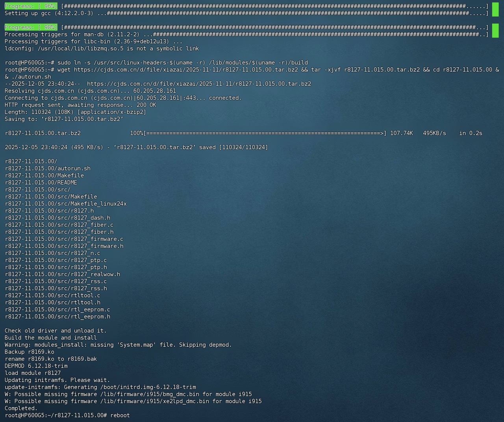Image resolution: width=504 pixels, height=422 pixels.
Task: Click the "107.74K" downloaded size value
Action: tap(402, 133)
